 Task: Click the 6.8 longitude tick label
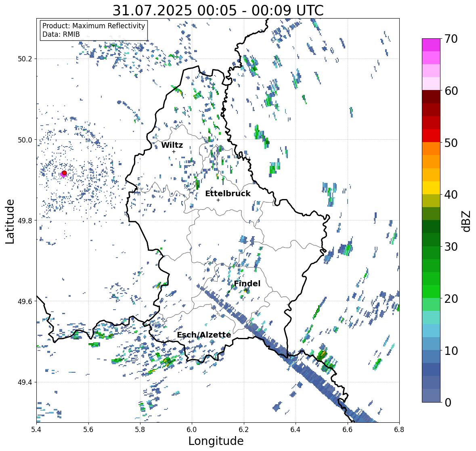click(x=399, y=430)
